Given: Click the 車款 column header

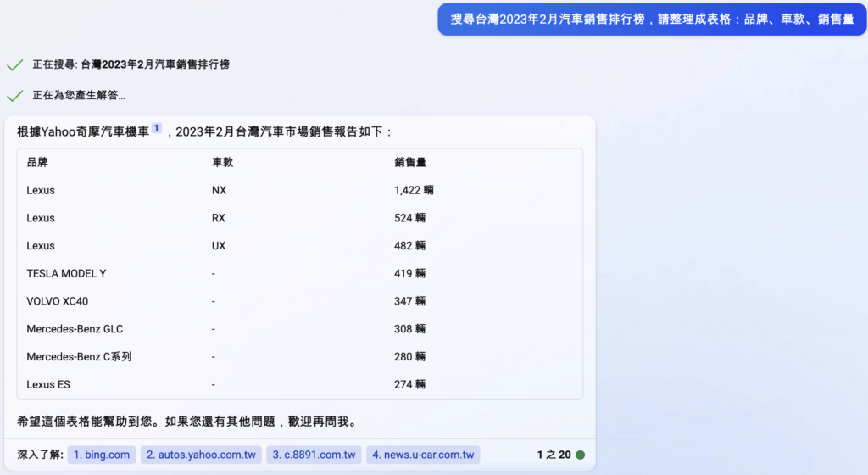Looking at the screenshot, I should pyautogui.click(x=222, y=162).
